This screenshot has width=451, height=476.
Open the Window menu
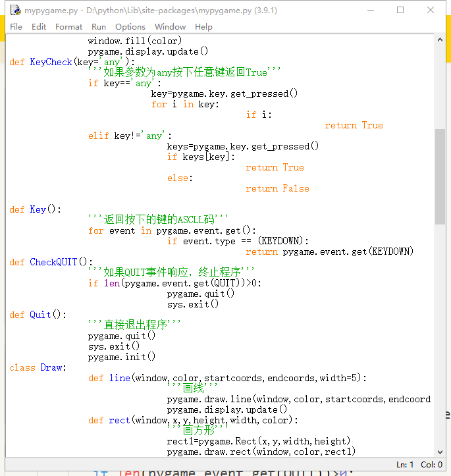click(170, 27)
